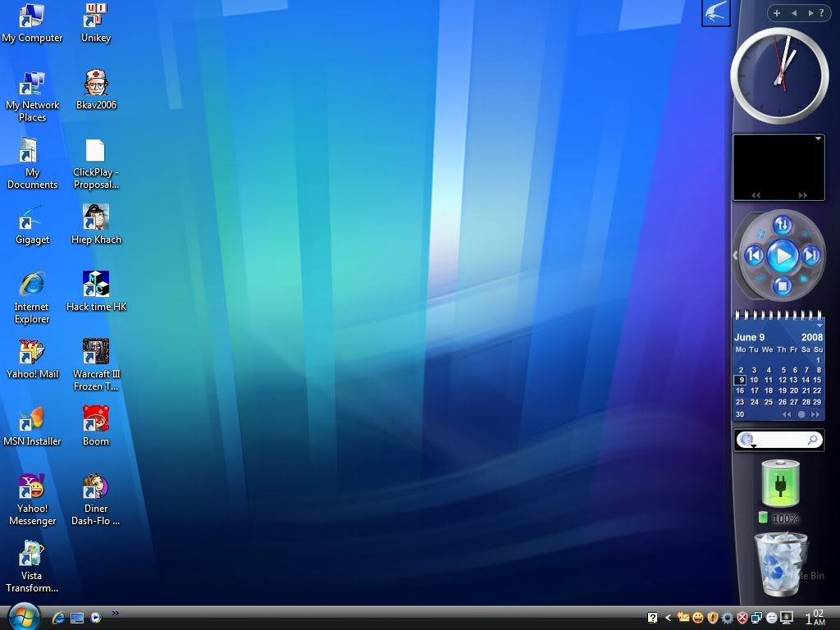Viewport: 840px width, 630px height.
Task: Launch the Unikey shortcut
Action: pyautogui.click(x=96, y=24)
